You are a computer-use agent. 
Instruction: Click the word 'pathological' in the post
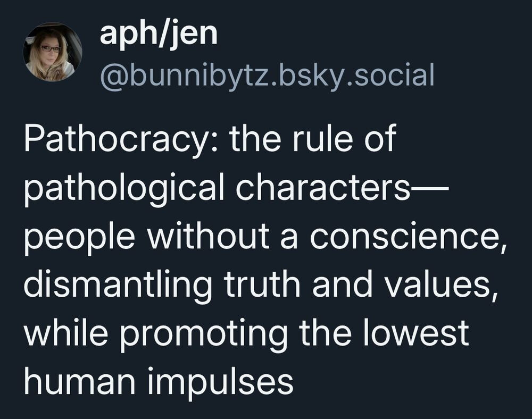point(124,189)
